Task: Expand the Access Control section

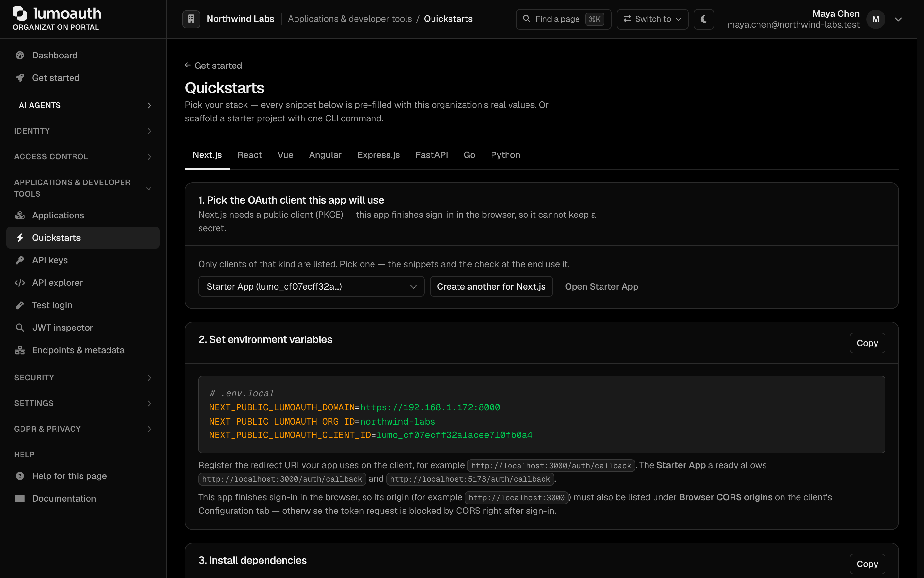Action: click(83, 157)
